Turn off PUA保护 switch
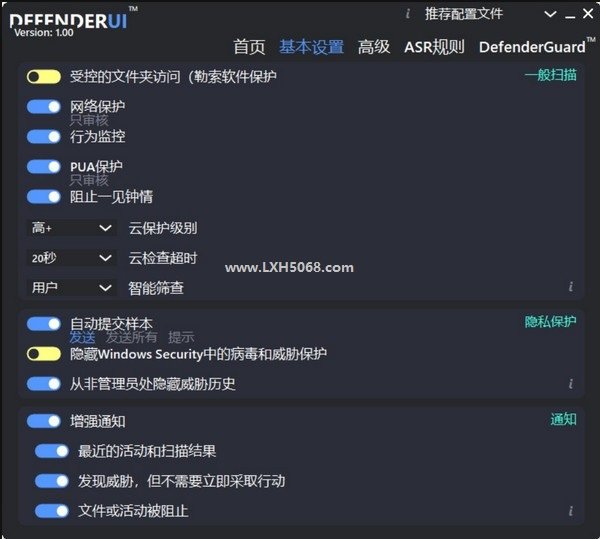Screen dimensions: 600x539 44,166
